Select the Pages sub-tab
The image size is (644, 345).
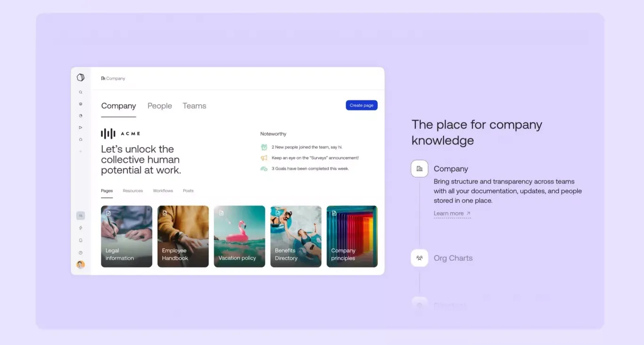pos(107,191)
